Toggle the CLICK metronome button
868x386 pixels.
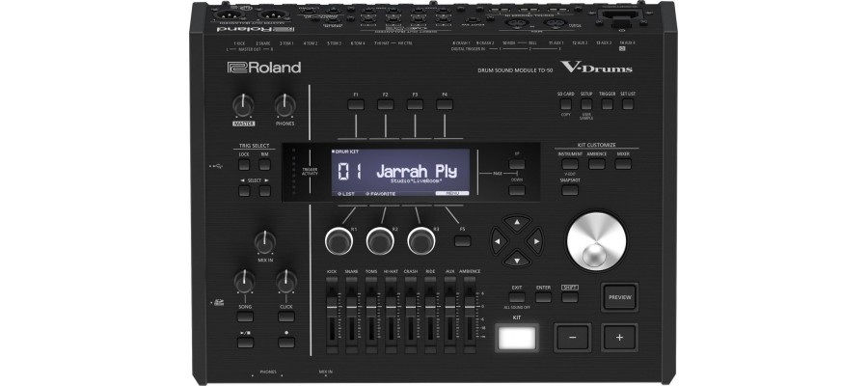(286, 317)
